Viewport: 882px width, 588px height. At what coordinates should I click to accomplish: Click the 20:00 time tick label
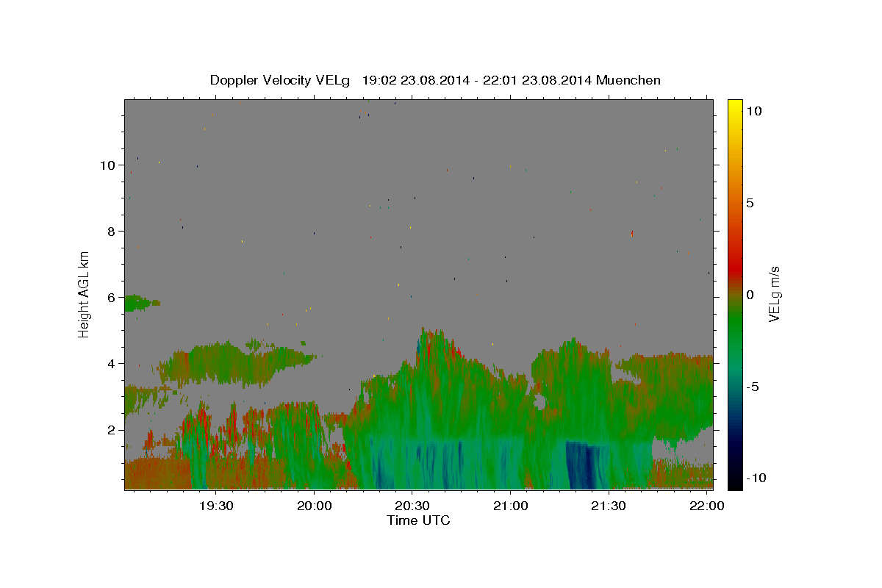(314, 506)
